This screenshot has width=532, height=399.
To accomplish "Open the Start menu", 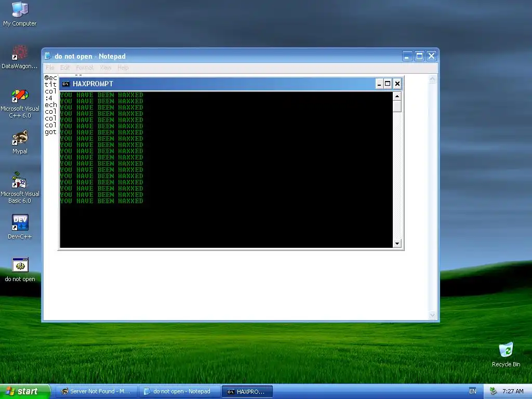I will 24,391.
